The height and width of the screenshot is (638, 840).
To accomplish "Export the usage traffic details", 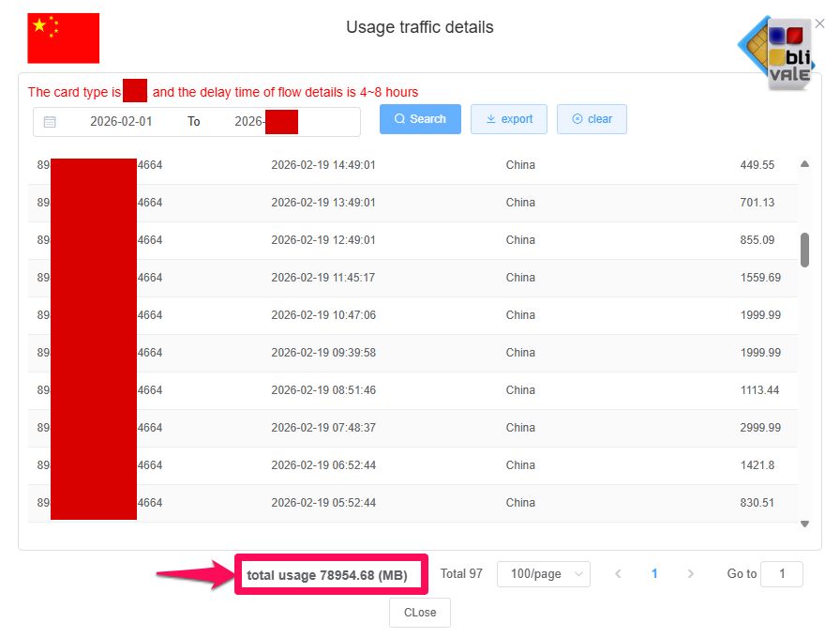I will pos(509,119).
